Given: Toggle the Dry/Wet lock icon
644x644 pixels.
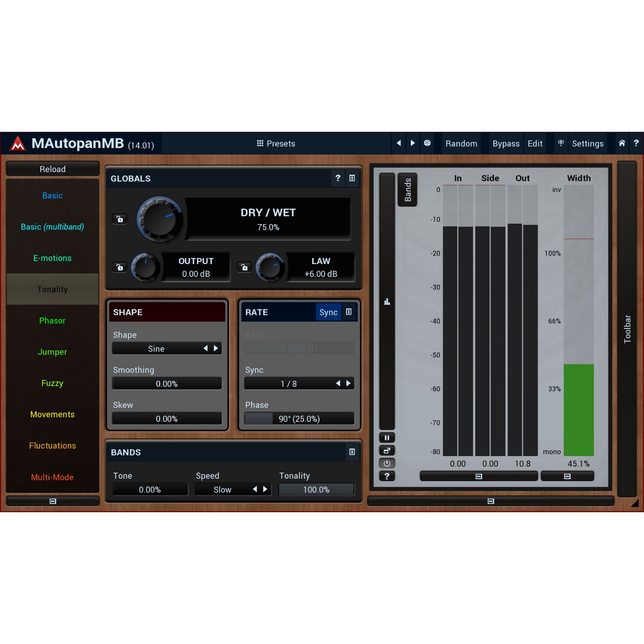Looking at the screenshot, I should [119, 219].
